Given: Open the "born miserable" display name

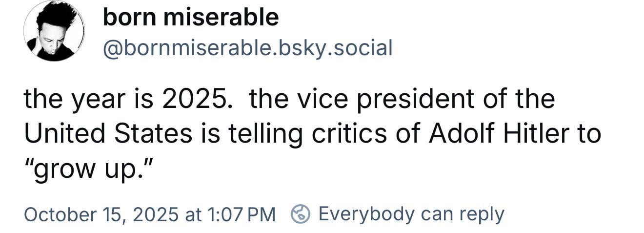Looking at the screenshot, I should click(x=191, y=18).
